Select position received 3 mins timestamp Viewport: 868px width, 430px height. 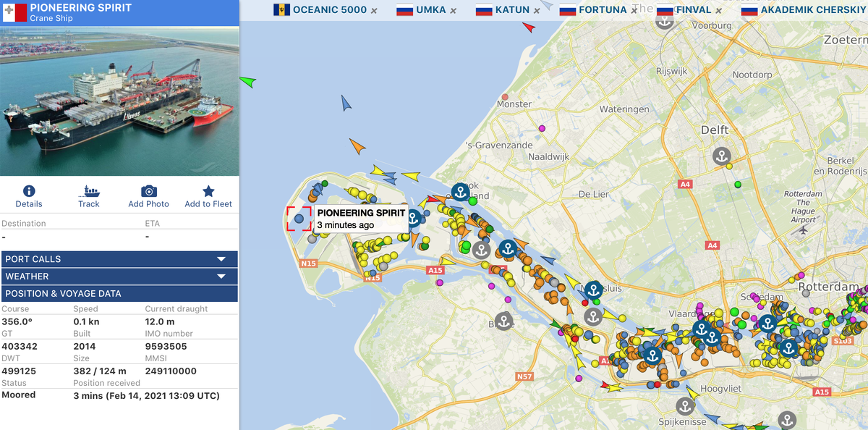146,395
